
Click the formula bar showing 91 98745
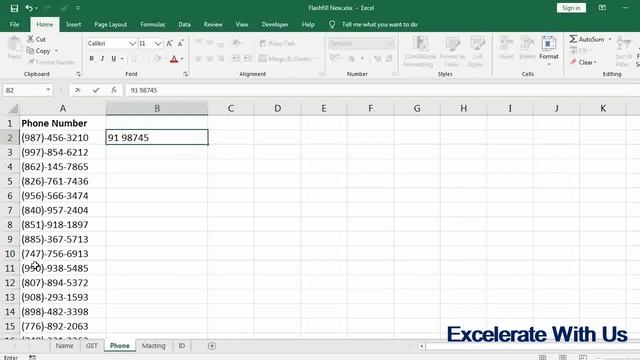pos(382,90)
